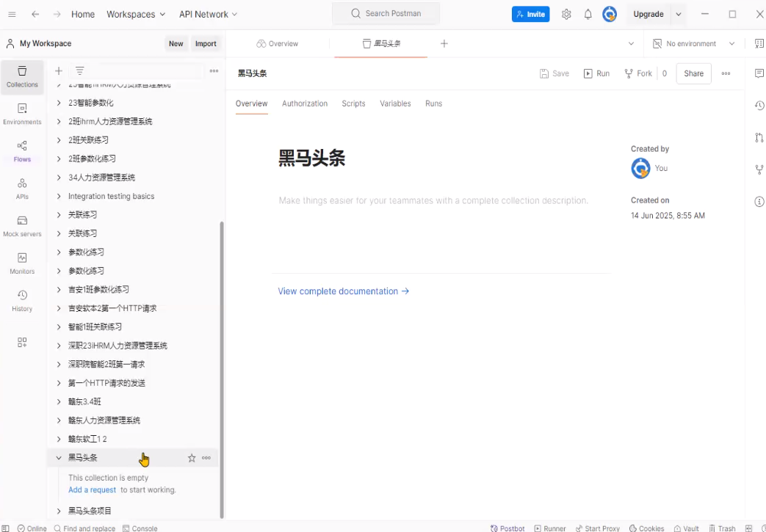
Task: Toggle the sidebar icon at status bar left
Action: 5,528
